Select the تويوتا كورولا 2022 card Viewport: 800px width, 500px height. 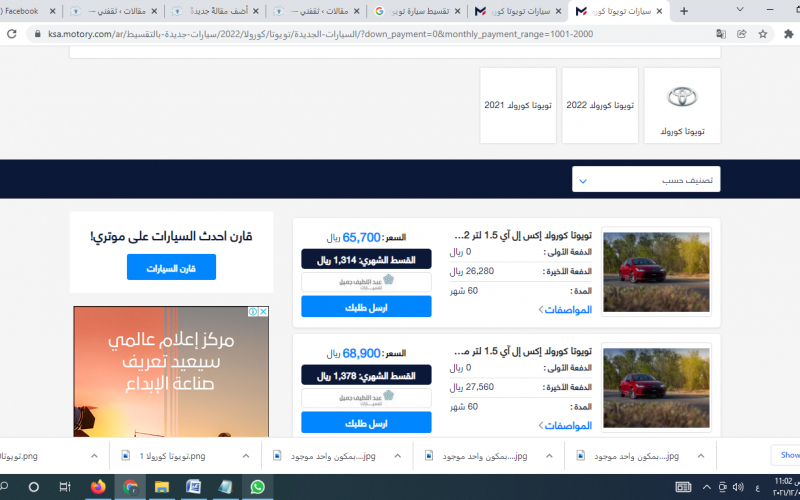(x=600, y=106)
